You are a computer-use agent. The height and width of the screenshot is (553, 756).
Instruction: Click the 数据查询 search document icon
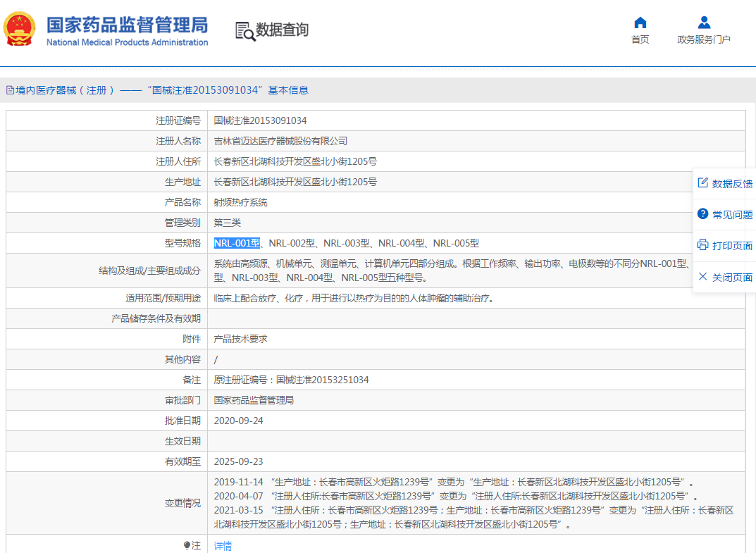tap(245, 31)
